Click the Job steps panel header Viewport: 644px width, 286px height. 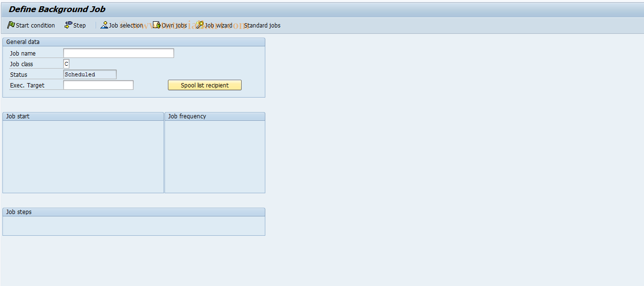coord(134,212)
